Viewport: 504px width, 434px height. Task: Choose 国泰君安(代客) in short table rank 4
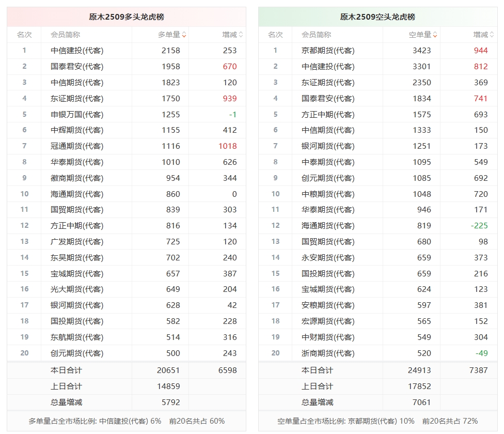point(328,98)
